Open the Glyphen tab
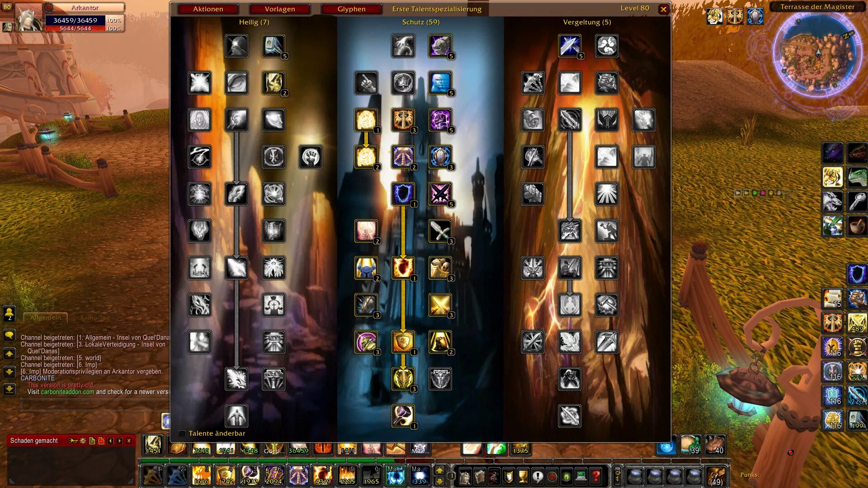Image resolution: width=868 pixels, height=488 pixels. (x=351, y=9)
